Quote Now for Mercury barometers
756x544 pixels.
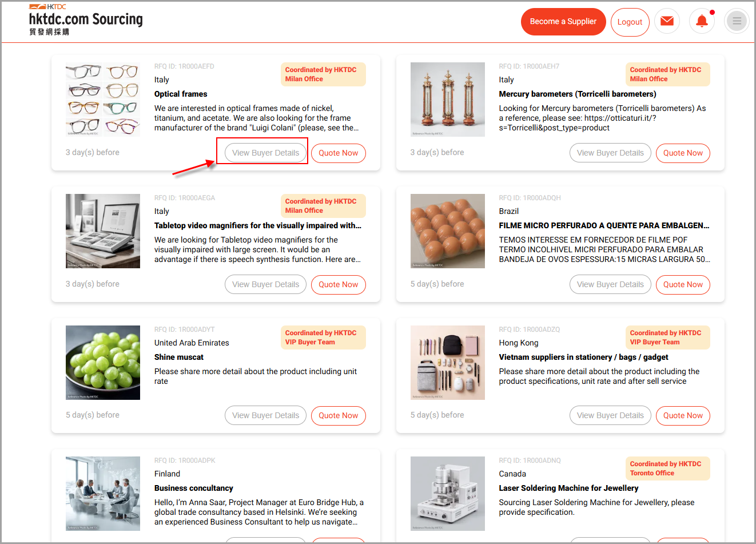coord(683,153)
